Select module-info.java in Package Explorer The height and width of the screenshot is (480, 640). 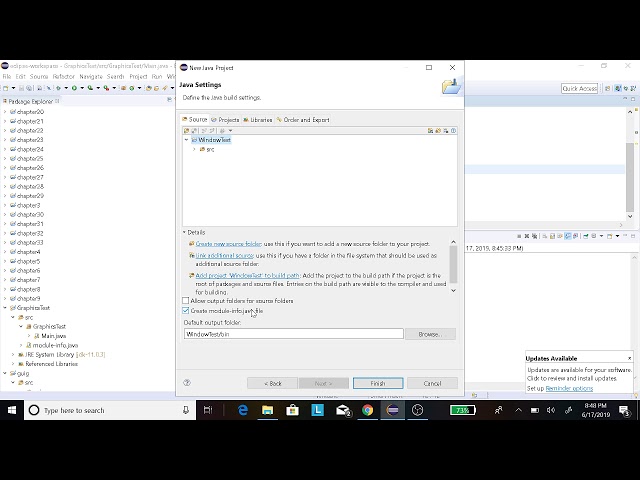click(x=56, y=345)
